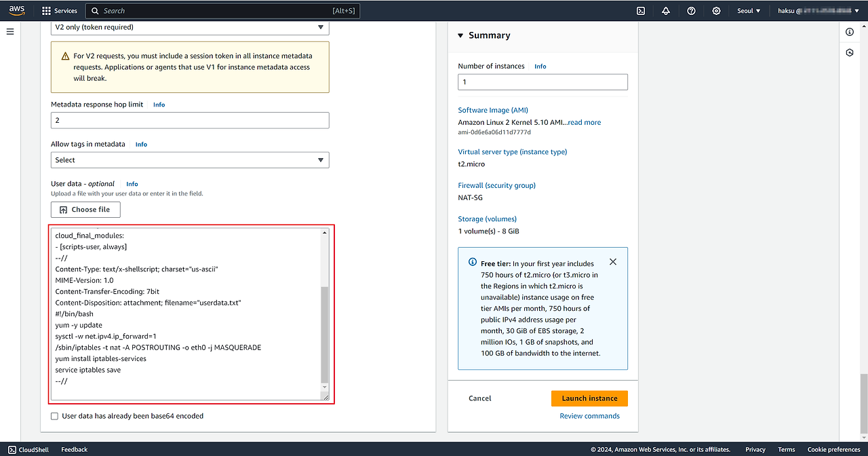868x456 pixels.
Task: Open the Services grid menu
Action: [59, 11]
